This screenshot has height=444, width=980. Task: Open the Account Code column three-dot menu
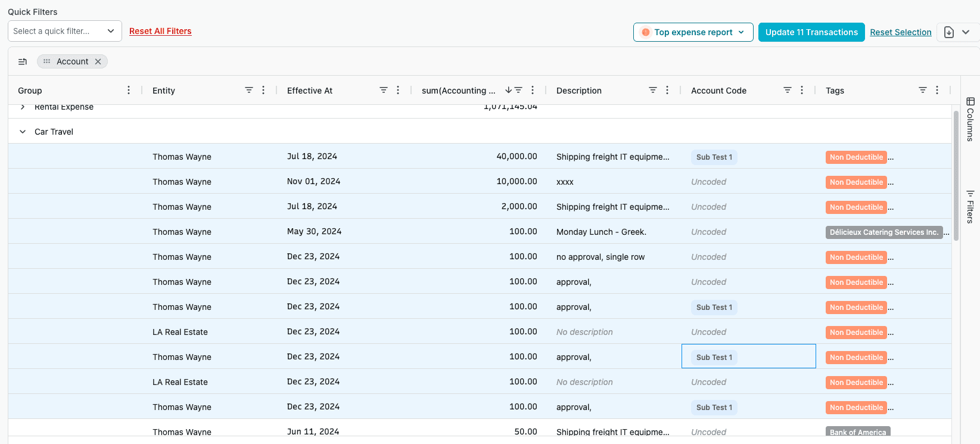pyautogui.click(x=802, y=90)
